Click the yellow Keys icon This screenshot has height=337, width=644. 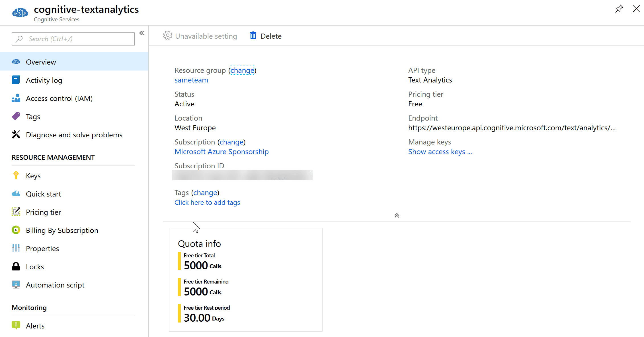coord(16,175)
